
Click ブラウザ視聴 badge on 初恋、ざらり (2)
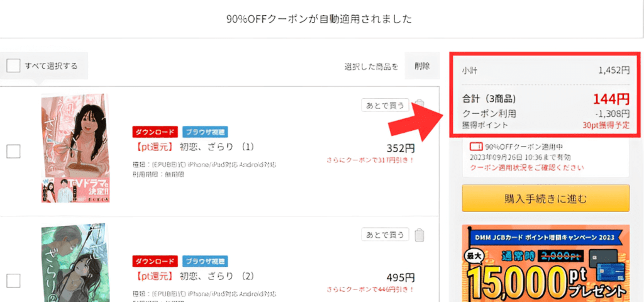click(x=205, y=261)
